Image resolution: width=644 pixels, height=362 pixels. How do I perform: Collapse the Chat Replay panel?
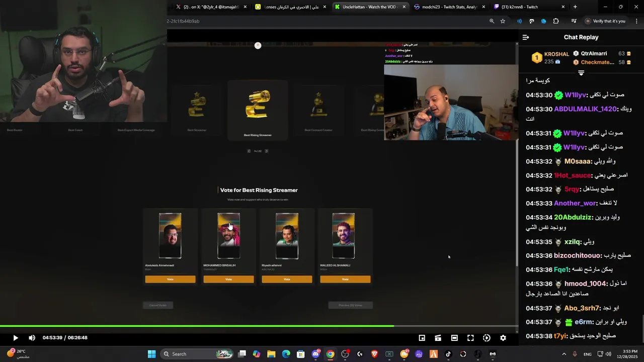pos(526,37)
